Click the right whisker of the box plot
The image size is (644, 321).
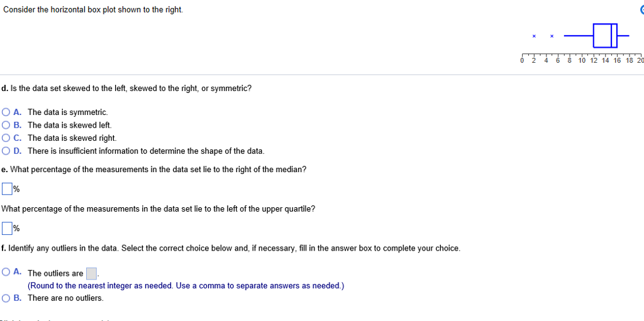coord(624,36)
